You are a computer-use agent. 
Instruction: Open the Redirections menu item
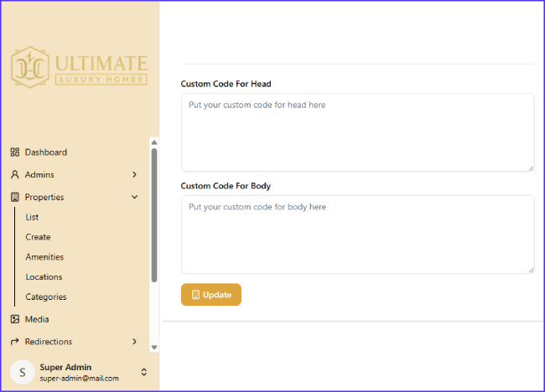[x=49, y=342]
